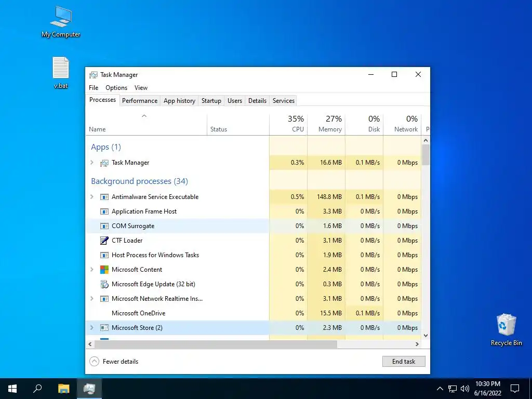Open File Explorer from the taskbar
Screen dimensions: 532x399
(x=63, y=389)
